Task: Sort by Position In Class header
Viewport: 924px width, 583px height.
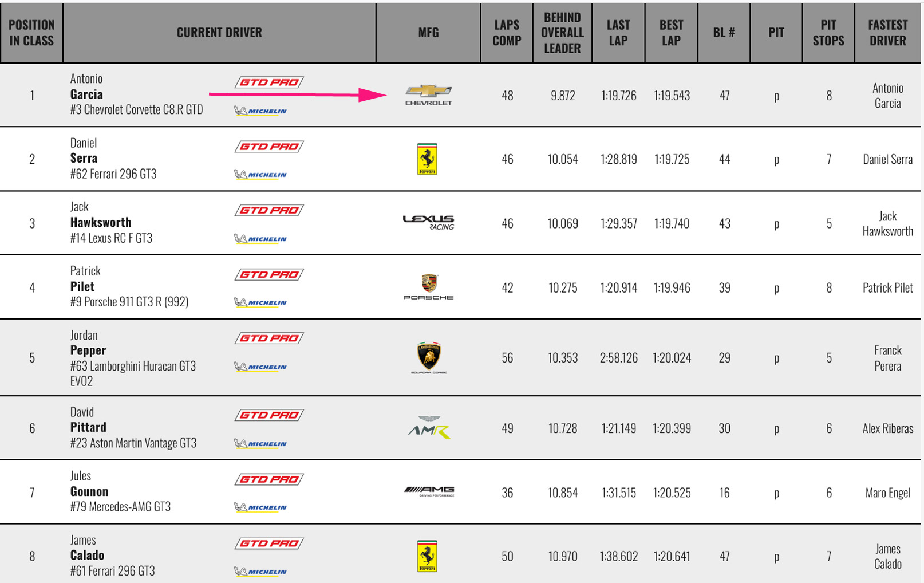Action: (31, 33)
